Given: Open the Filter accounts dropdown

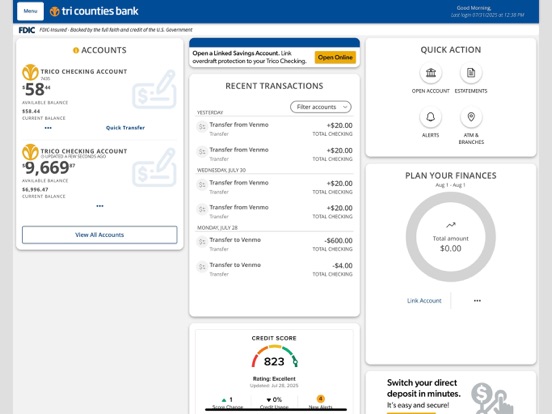Looking at the screenshot, I should (321, 107).
